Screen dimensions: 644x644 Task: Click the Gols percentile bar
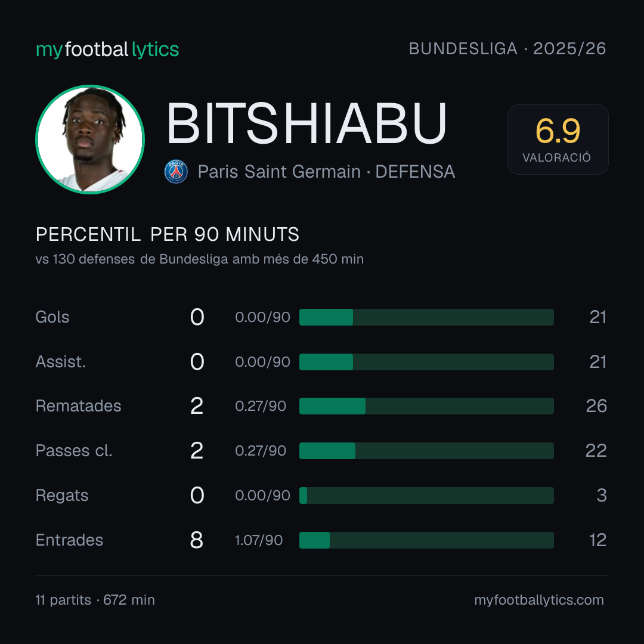pos(426,317)
